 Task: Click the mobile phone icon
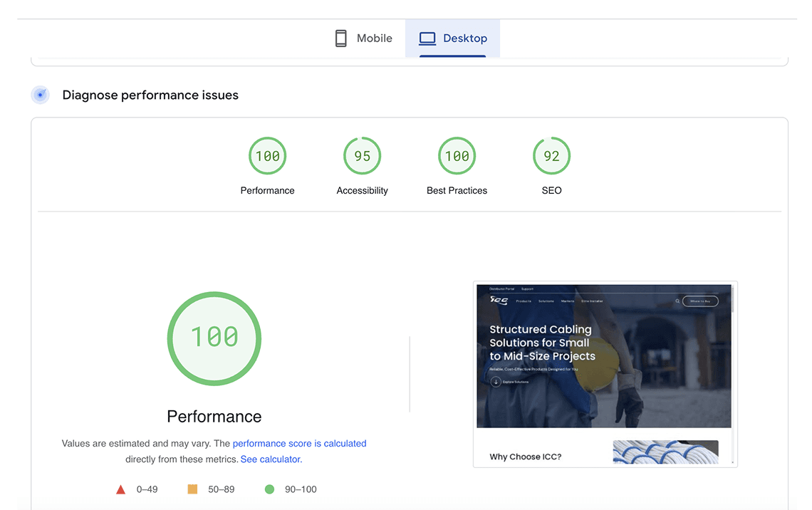pyautogui.click(x=340, y=38)
